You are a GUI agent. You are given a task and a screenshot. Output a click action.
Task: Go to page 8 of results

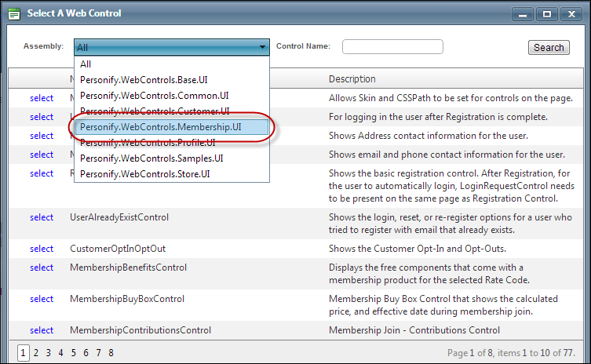point(111,353)
